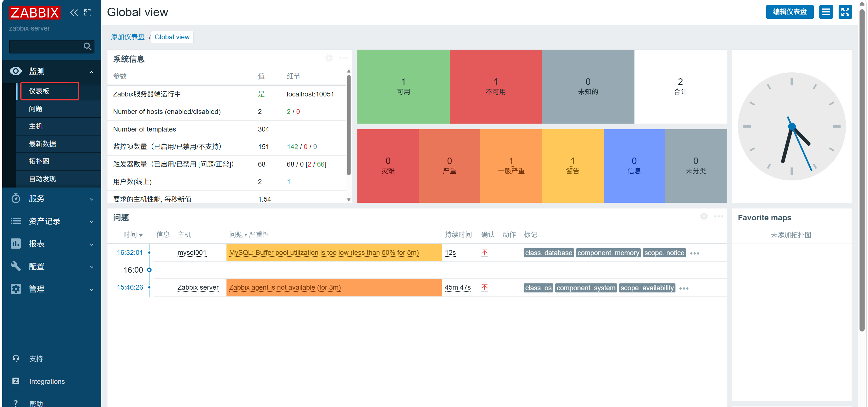Open the MySQL Buffer pool utilization problem

coord(324,253)
